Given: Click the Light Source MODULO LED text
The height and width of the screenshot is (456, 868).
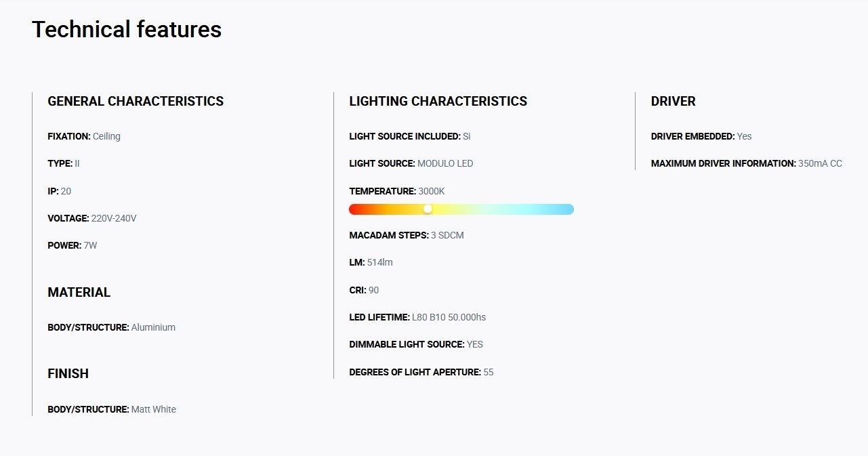Looking at the screenshot, I should coord(411,163).
